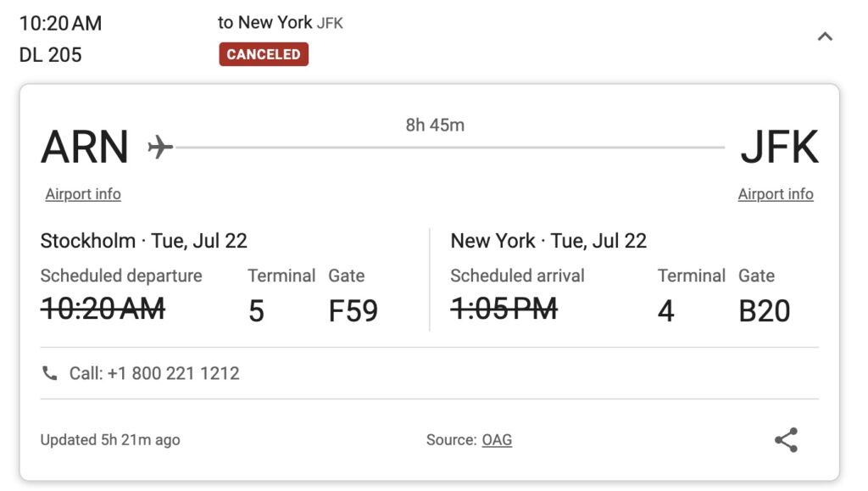Image resolution: width=868 pixels, height=491 pixels.
Task: Click the JFK airport code heading
Action: tap(780, 147)
